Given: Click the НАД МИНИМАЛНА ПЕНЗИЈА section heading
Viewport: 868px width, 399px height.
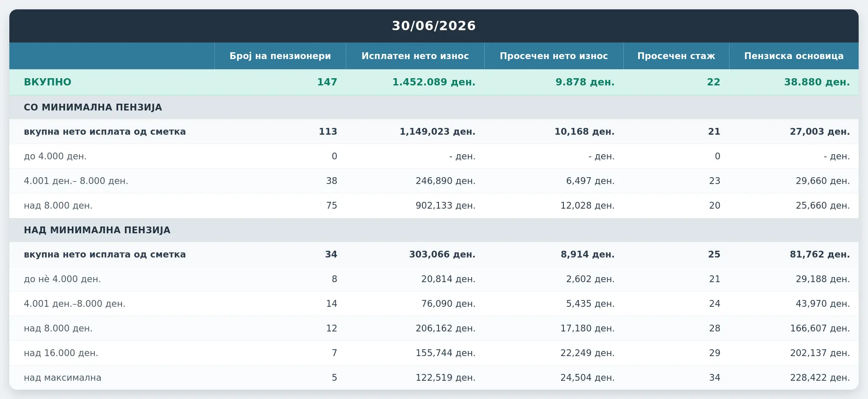Looking at the screenshot, I should [x=97, y=230].
